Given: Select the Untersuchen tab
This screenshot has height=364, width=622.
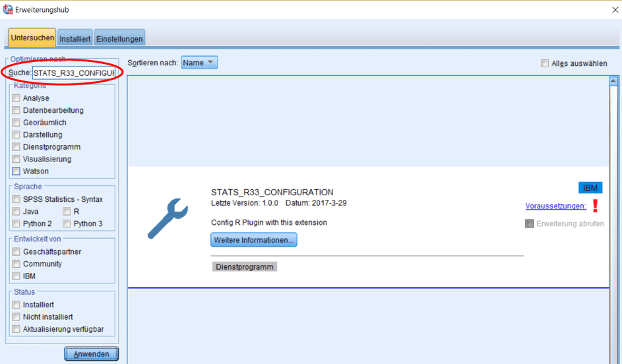Looking at the screenshot, I should 32,38.
